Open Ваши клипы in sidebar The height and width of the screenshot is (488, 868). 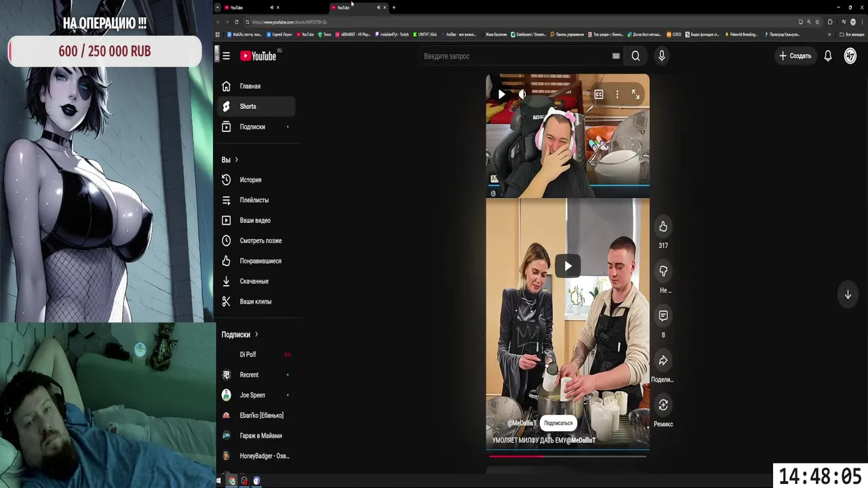[256, 302]
